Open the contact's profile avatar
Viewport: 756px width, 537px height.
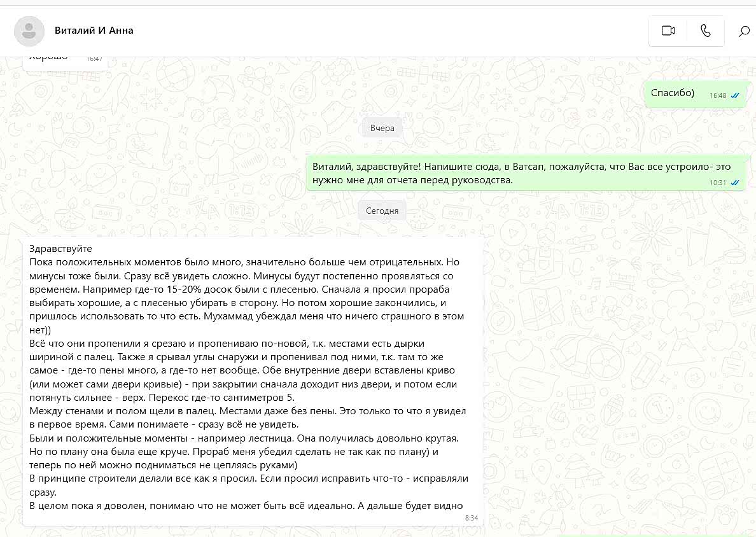29,31
